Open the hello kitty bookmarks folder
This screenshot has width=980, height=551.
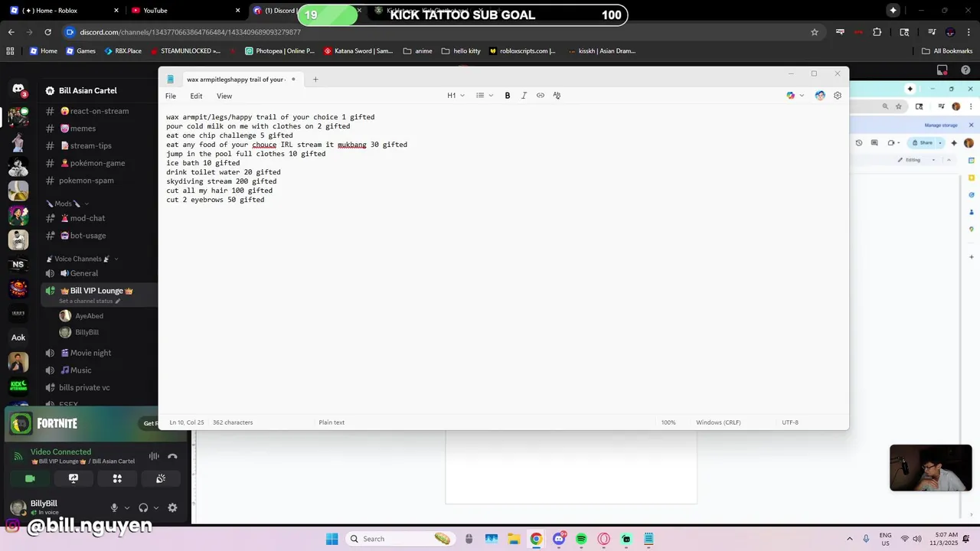point(461,51)
